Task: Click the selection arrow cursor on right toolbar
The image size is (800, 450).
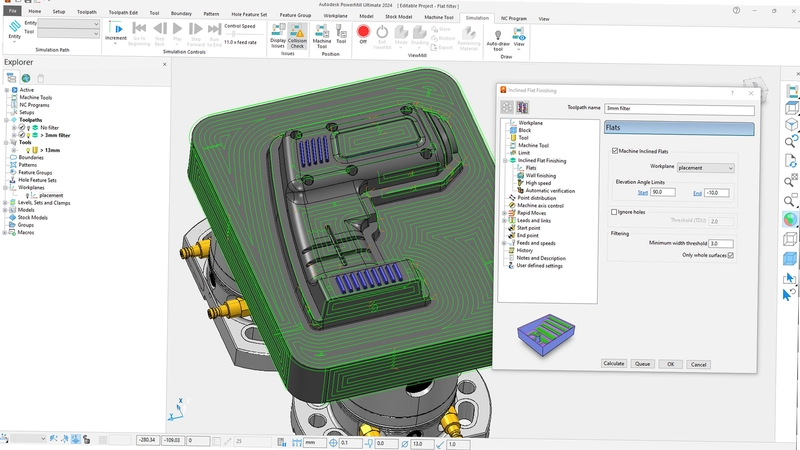Action: click(x=790, y=278)
